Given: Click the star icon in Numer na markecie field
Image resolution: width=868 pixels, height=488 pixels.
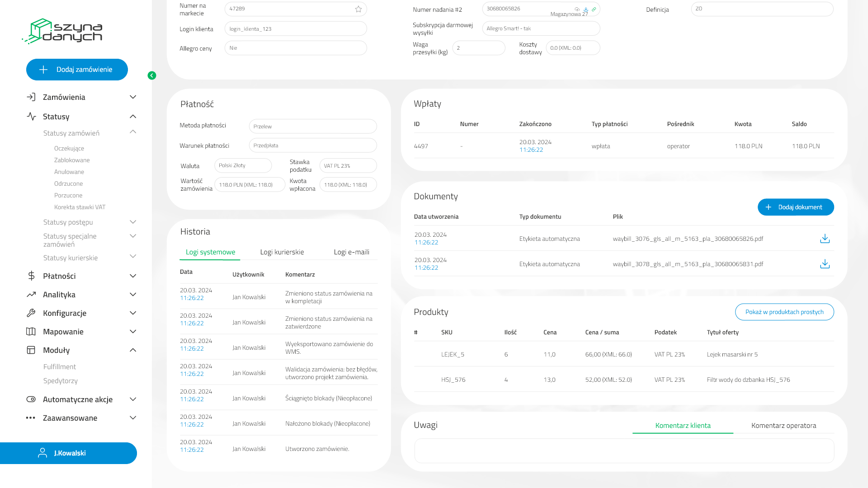Looking at the screenshot, I should tap(359, 9).
